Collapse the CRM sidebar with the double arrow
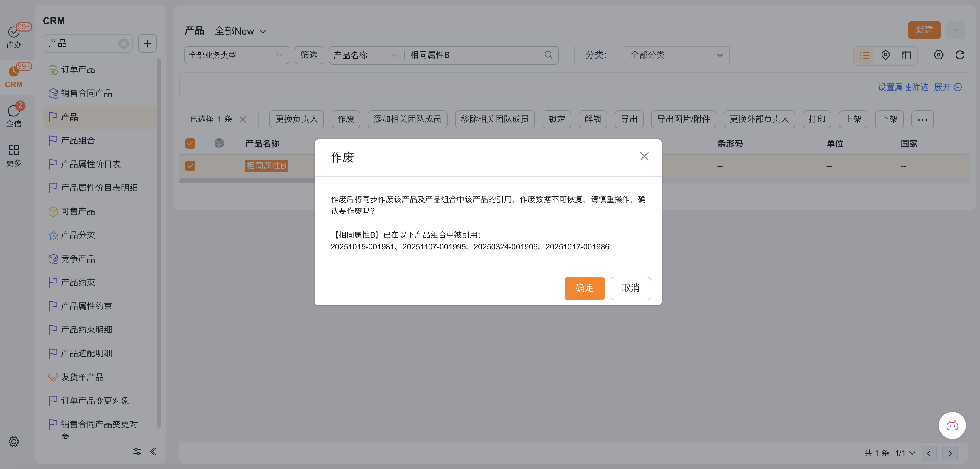The image size is (980, 469). (x=153, y=451)
